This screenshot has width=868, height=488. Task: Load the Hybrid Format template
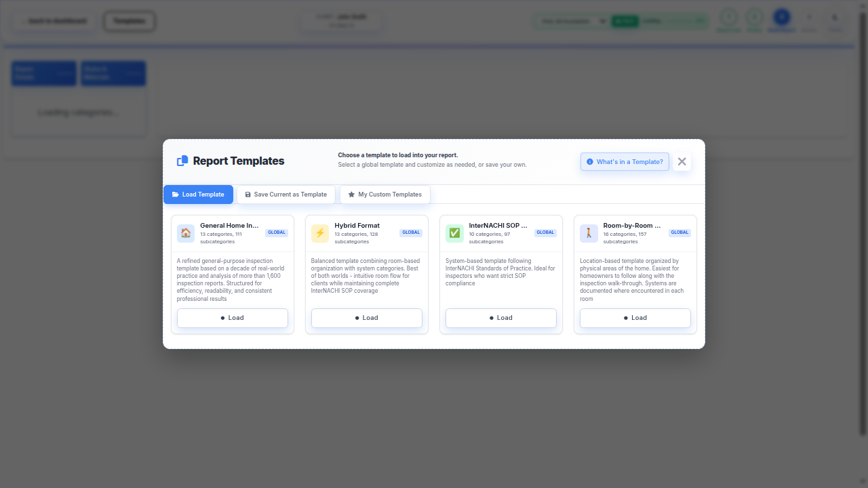click(x=366, y=318)
